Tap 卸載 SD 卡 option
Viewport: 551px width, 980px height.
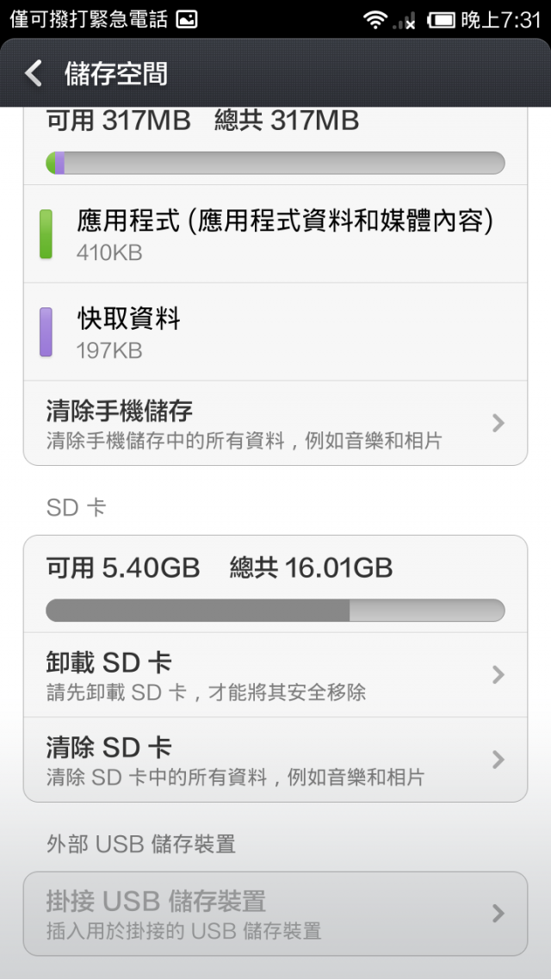click(275, 675)
